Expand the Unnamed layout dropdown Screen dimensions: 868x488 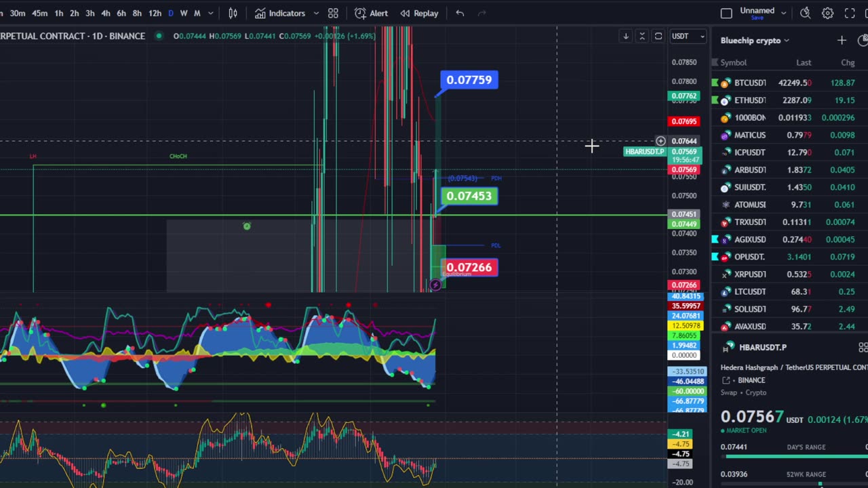tap(784, 13)
